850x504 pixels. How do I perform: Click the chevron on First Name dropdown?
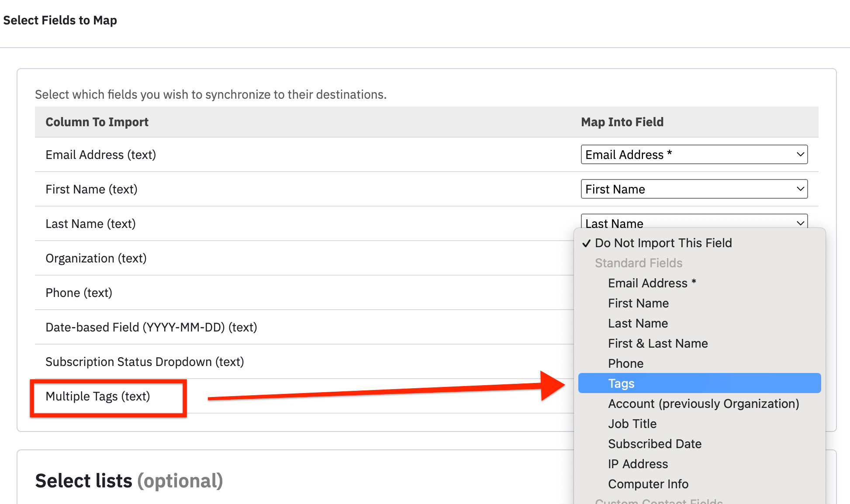pyautogui.click(x=800, y=189)
